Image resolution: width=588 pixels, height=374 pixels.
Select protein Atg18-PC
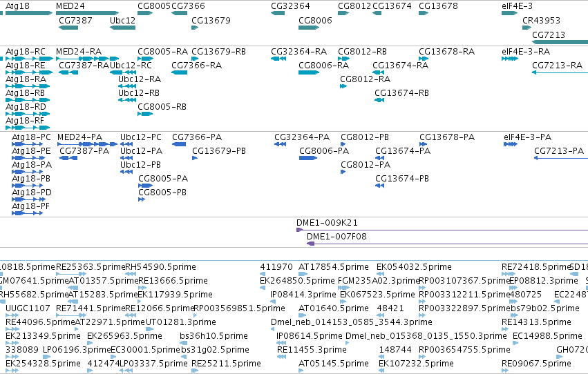point(28,144)
